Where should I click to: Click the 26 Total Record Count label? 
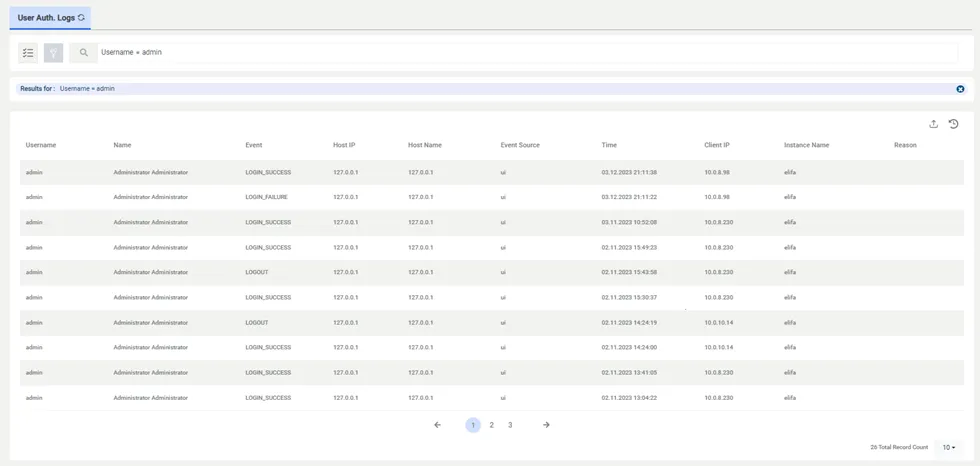pos(899,447)
